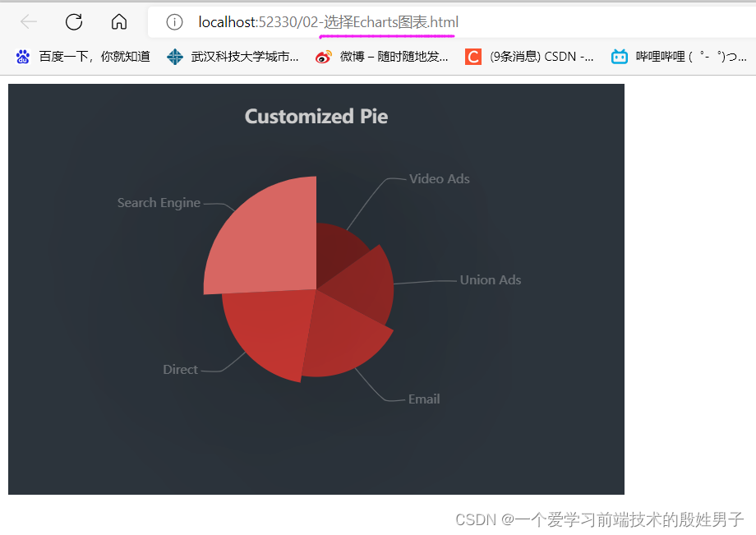Open the 哔哩哔哩 bookmark link
This screenshot has height=535, width=756.
[x=682, y=57]
